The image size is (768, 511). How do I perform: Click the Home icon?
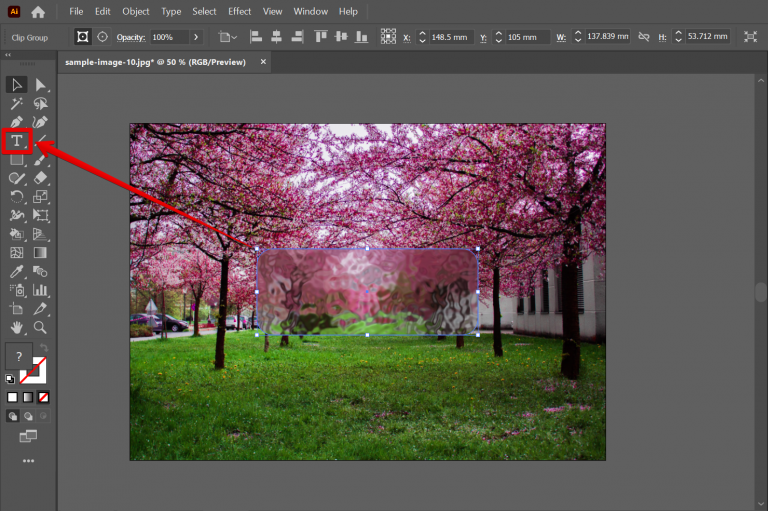pos(38,12)
